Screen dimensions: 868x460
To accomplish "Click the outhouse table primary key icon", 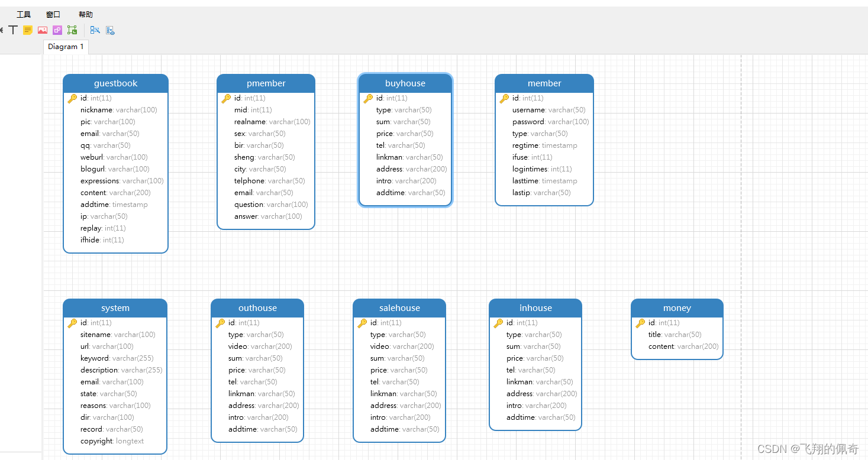I will [220, 323].
